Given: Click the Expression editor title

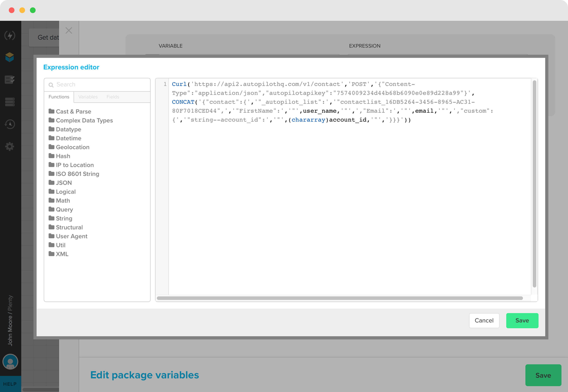Looking at the screenshot, I should [x=71, y=67].
